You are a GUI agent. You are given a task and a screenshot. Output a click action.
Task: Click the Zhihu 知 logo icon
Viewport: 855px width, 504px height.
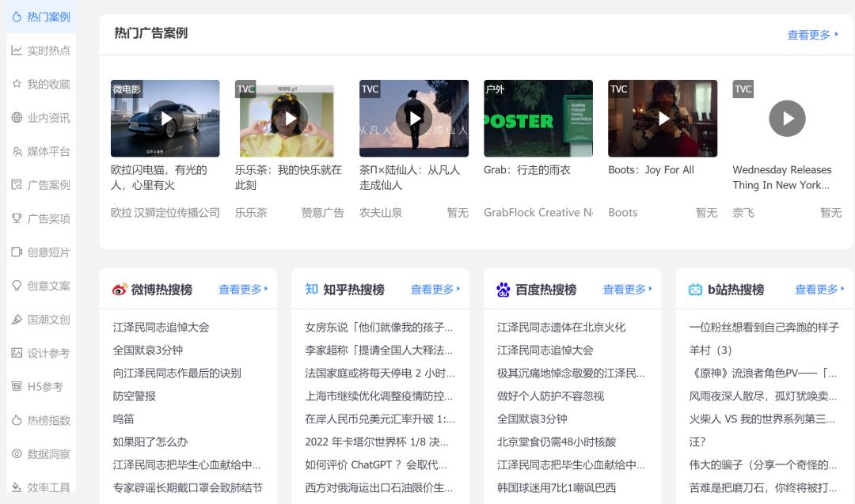[310, 289]
